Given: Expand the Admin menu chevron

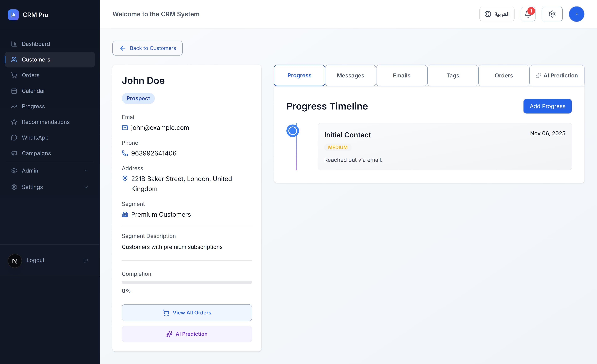Looking at the screenshot, I should [x=86, y=171].
